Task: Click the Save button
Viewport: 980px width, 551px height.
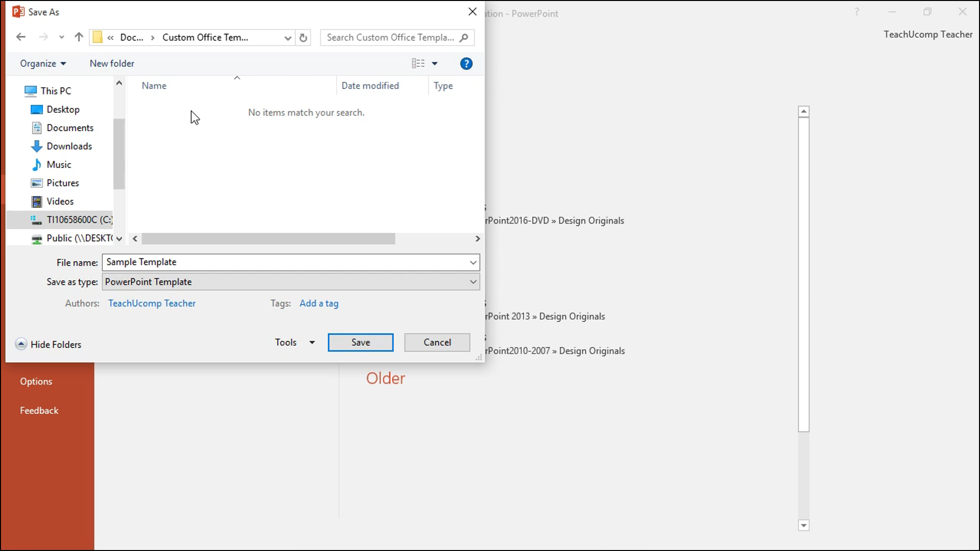Action: [x=361, y=342]
